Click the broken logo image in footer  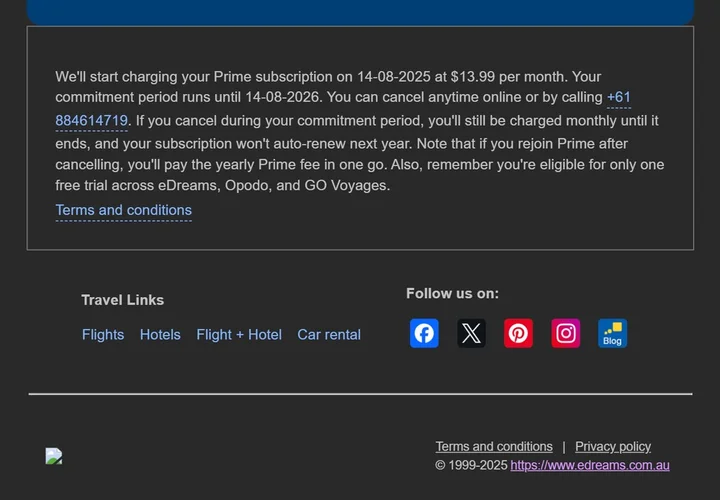coord(54,456)
